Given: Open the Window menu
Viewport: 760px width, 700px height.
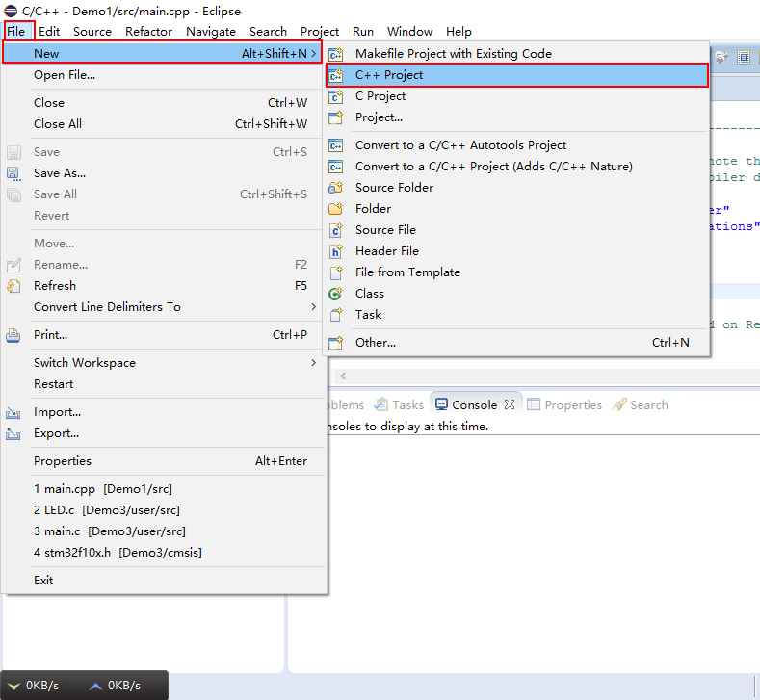Looking at the screenshot, I should (409, 32).
